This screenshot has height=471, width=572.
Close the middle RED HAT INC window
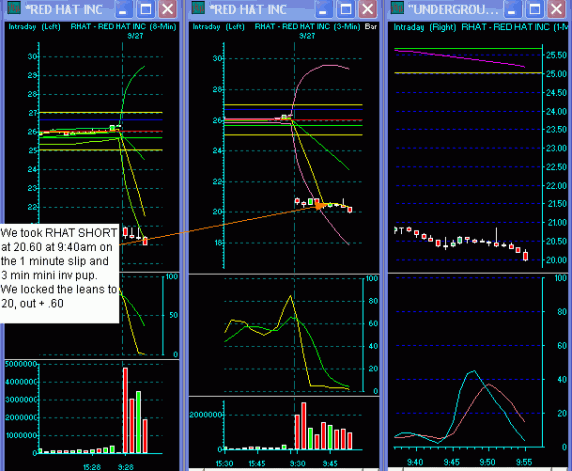[367, 9]
